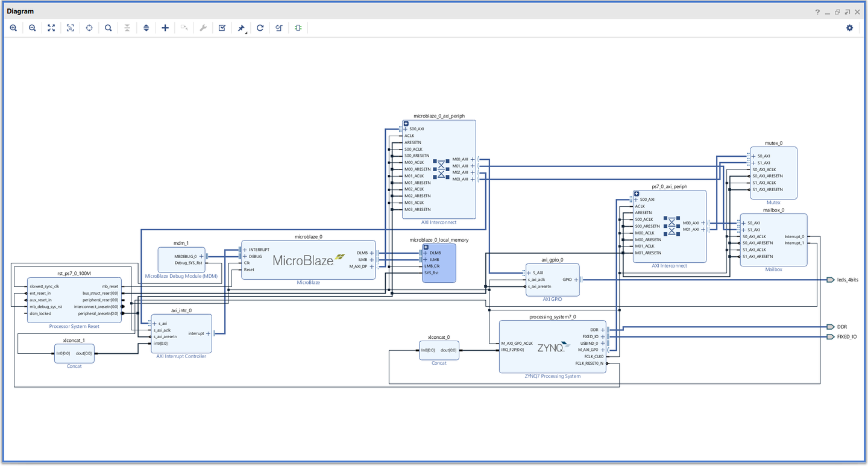Open diagram settings gear icon

(850, 28)
